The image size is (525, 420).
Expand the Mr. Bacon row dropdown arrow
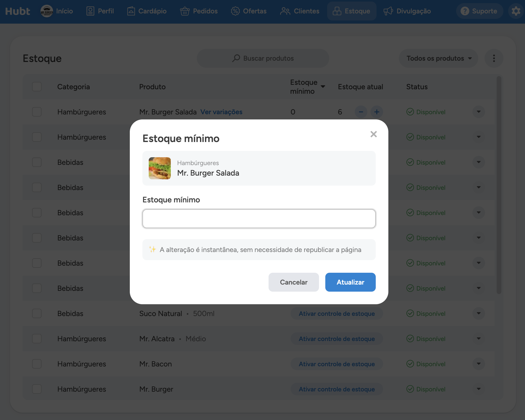479,364
